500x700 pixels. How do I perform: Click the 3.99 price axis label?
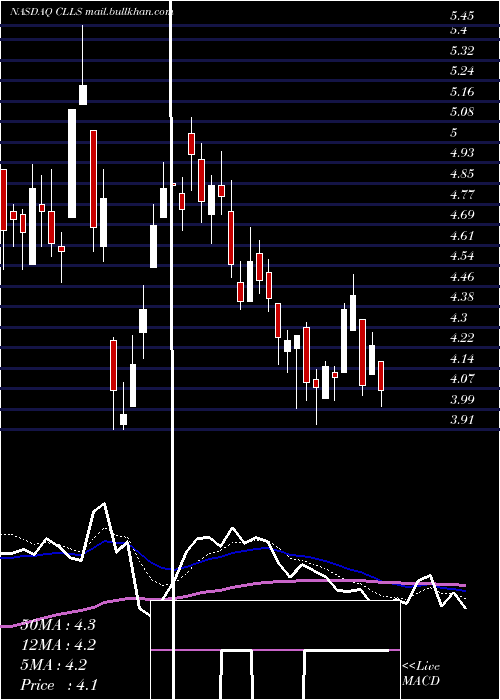tap(462, 400)
